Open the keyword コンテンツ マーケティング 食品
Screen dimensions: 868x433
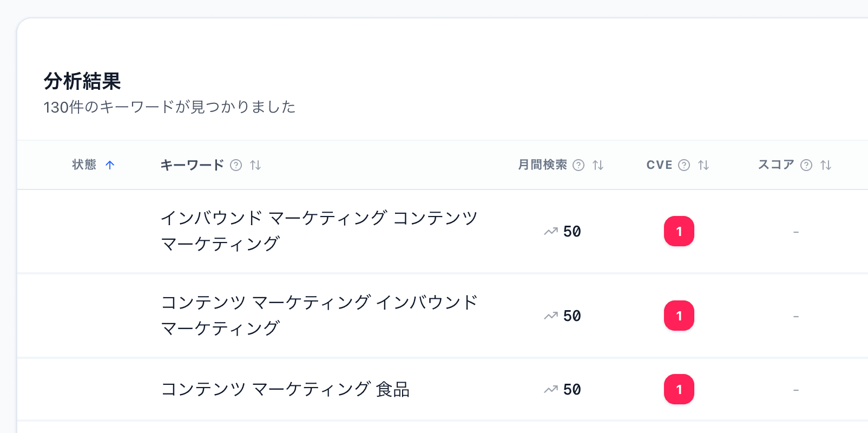pos(286,389)
